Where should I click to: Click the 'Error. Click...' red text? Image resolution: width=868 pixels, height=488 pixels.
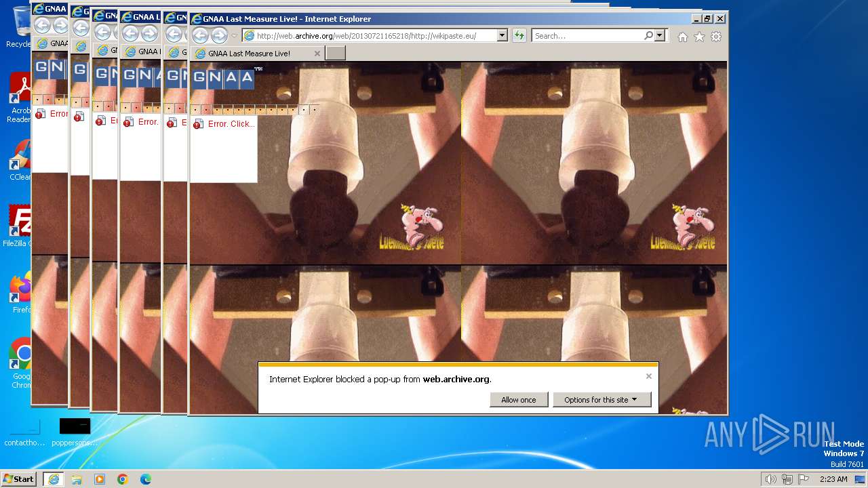click(x=231, y=124)
